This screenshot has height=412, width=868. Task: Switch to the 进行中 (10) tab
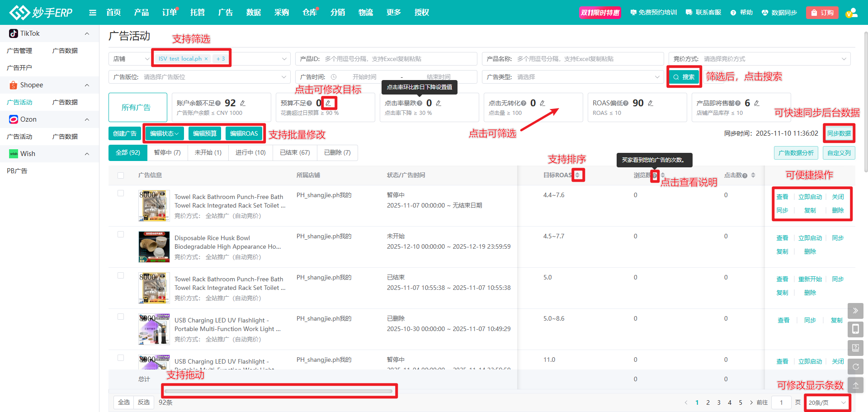coord(250,153)
